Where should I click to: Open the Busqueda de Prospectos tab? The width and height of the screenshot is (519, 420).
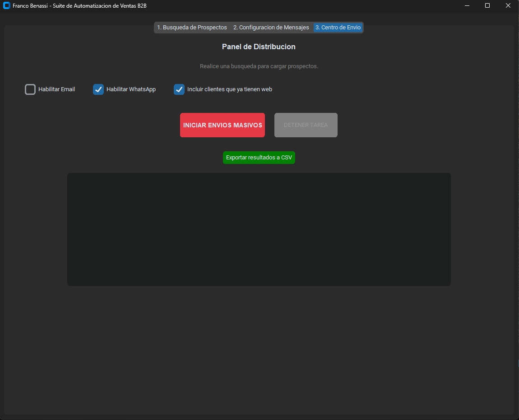192,28
